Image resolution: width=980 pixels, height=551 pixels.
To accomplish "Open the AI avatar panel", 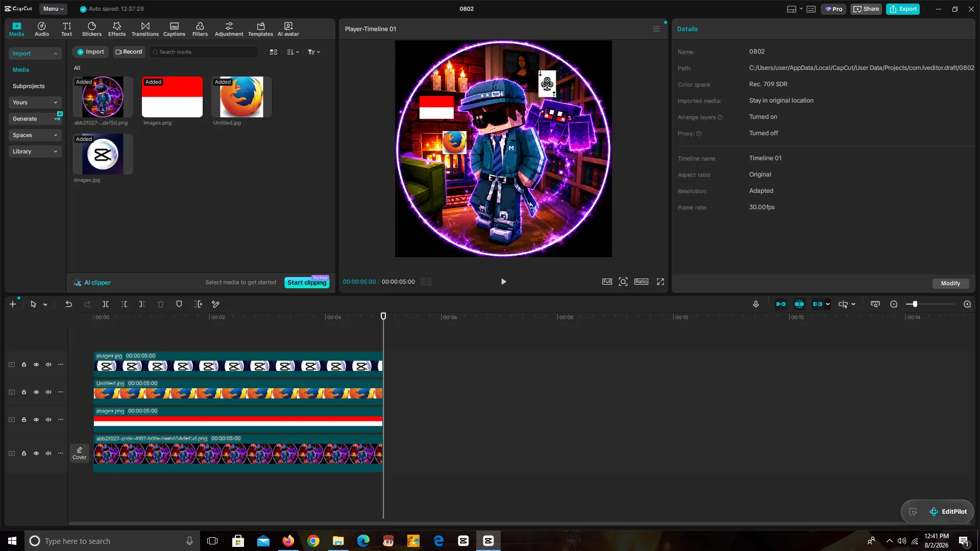I will (x=288, y=29).
